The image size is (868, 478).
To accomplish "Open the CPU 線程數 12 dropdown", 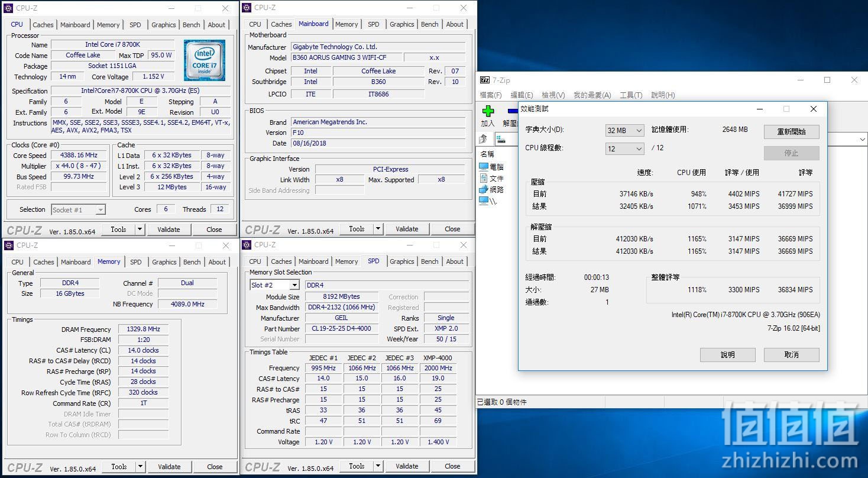I will tap(625, 148).
